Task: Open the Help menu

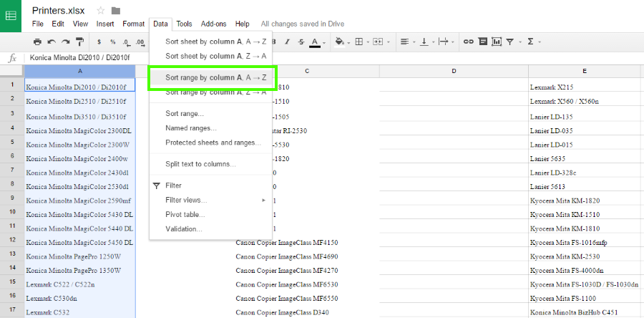Action: [x=243, y=24]
